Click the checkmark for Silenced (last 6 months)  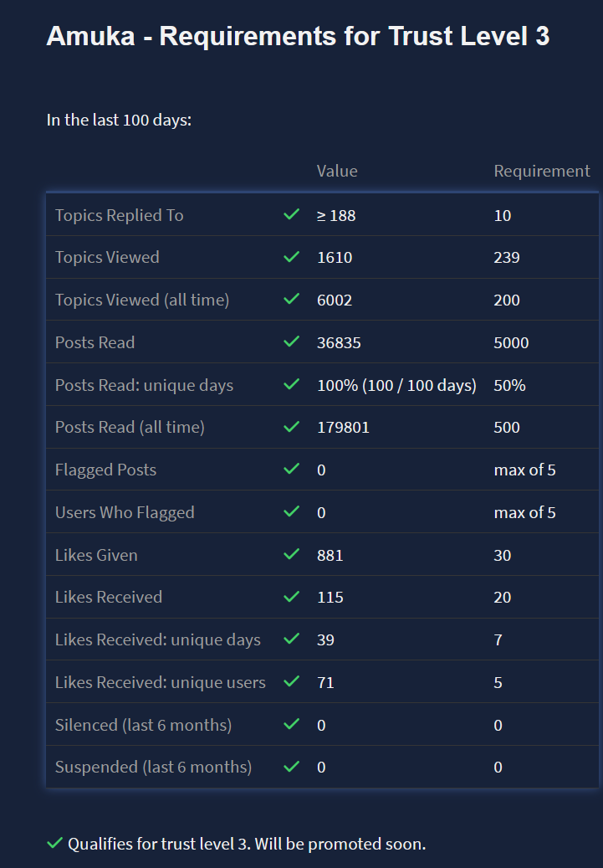pyautogui.click(x=291, y=725)
